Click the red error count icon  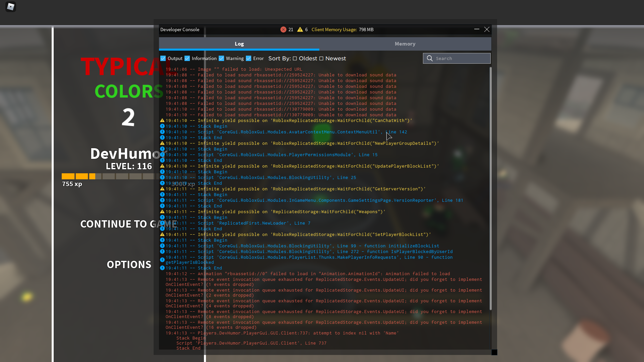[x=283, y=29]
